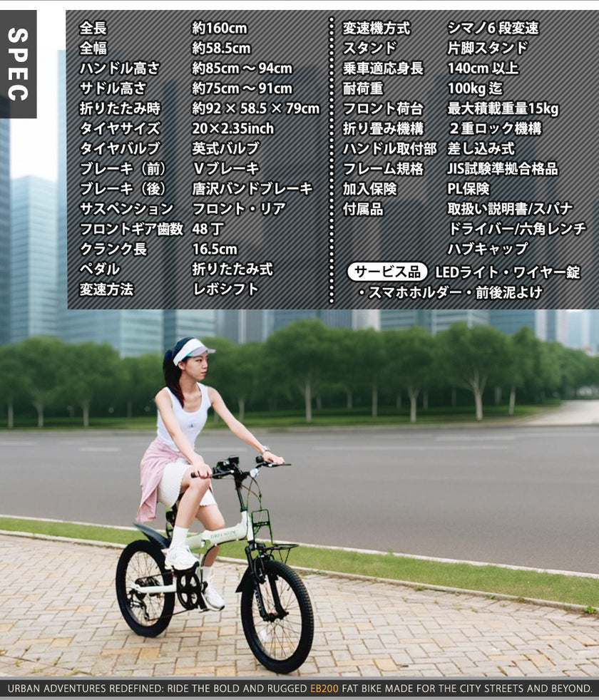Viewport: 599px width, 700px height.
Task: Select the レボシフト shifting method text
Action: 225,289
